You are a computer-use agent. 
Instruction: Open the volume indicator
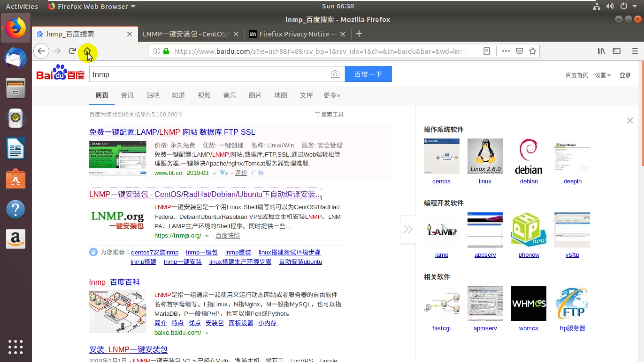(610, 6)
